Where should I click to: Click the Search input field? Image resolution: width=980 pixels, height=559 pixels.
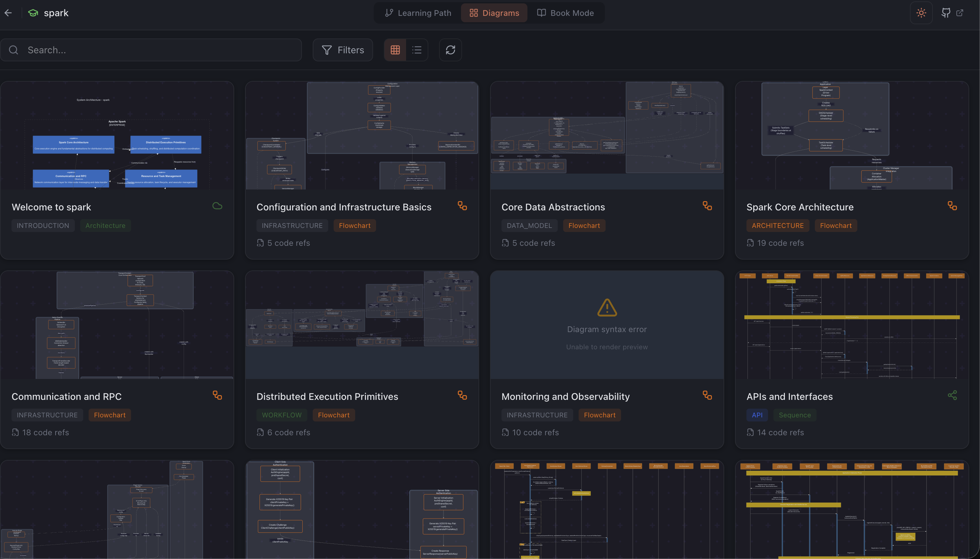pos(153,50)
